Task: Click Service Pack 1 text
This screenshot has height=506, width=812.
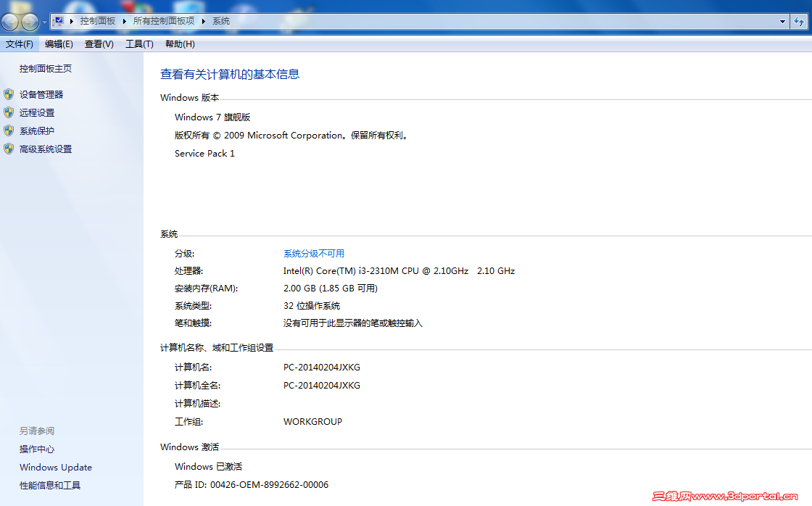Action: click(x=204, y=153)
